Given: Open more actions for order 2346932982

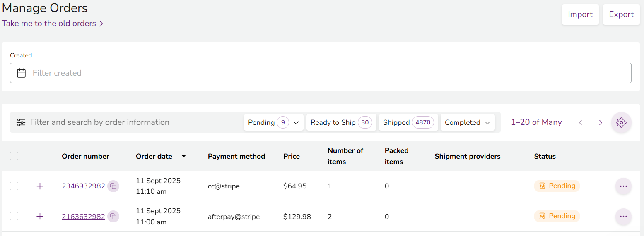Looking at the screenshot, I should click(623, 186).
